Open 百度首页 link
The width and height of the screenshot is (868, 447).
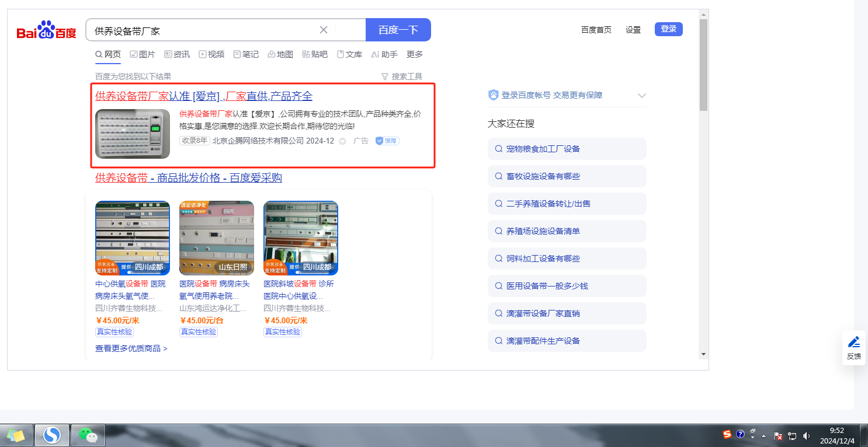coord(596,30)
